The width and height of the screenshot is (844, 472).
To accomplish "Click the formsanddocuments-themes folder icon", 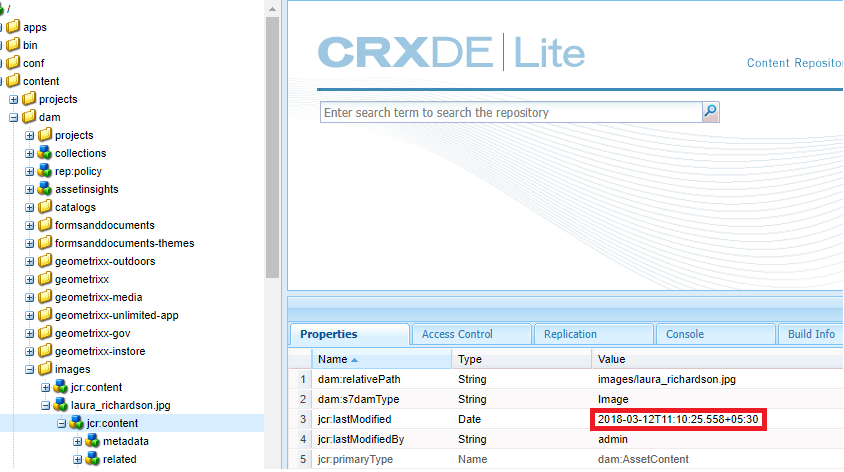I will tap(45, 243).
